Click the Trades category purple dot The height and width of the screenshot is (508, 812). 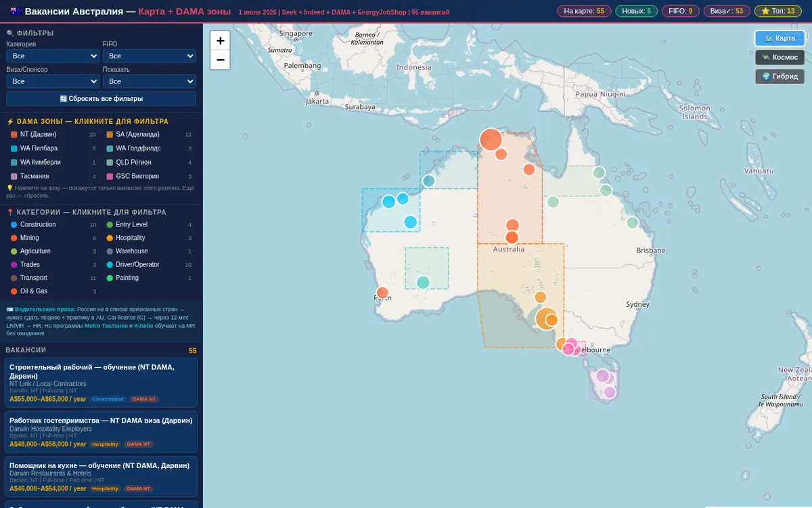coord(14,265)
